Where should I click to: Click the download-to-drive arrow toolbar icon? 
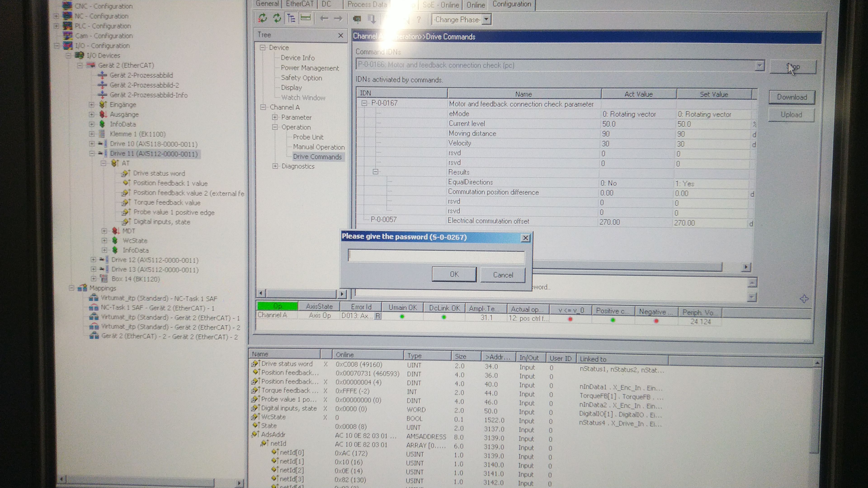(372, 19)
